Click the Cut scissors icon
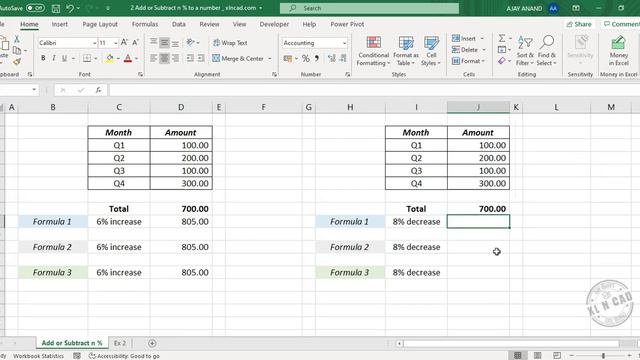640x360 pixels. [x=17, y=39]
